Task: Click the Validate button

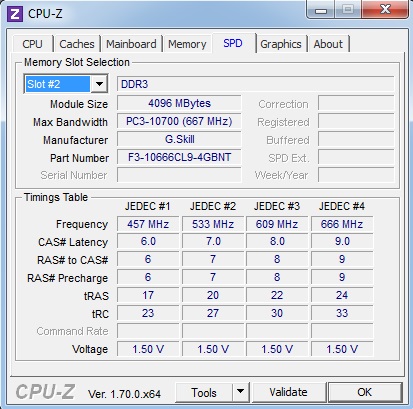Action: pyautogui.click(x=289, y=392)
